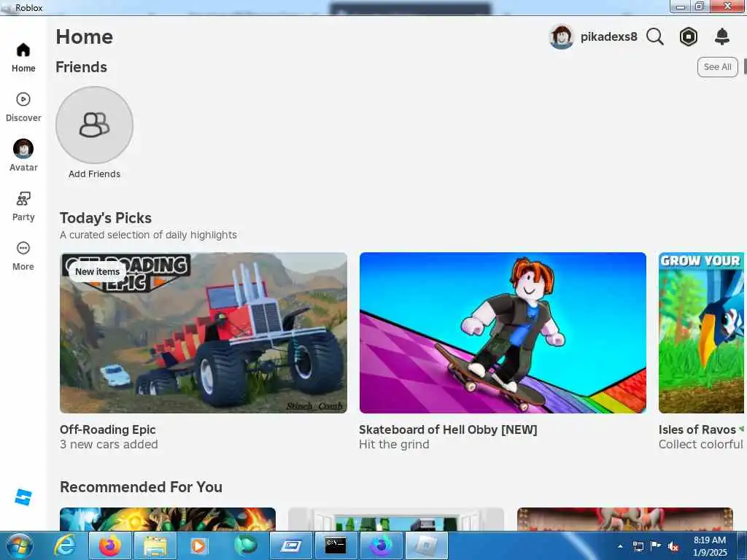Click the Add Friends circle button
Screen dimensions: 747x560
[94, 125]
